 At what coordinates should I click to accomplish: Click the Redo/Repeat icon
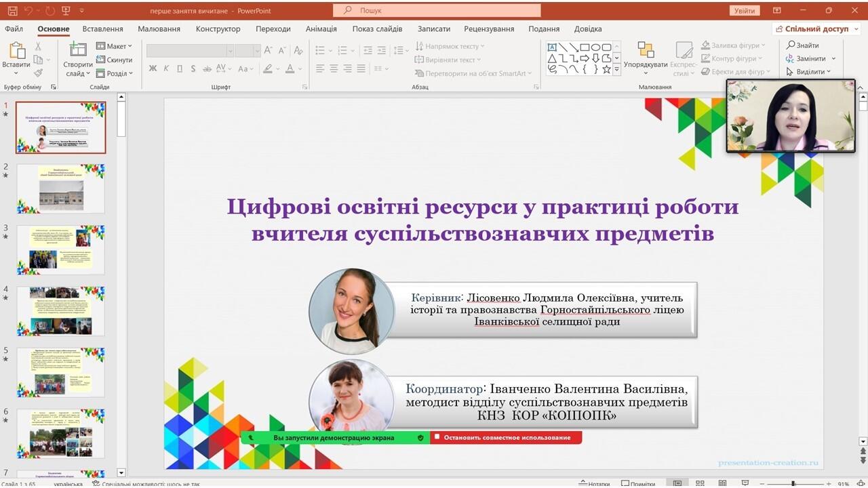[x=50, y=11]
